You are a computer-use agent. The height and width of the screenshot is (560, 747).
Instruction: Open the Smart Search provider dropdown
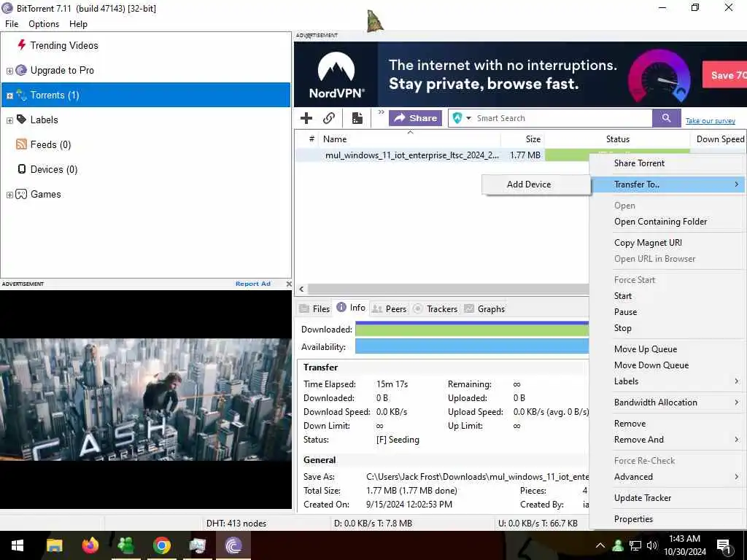tap(468, 118)
